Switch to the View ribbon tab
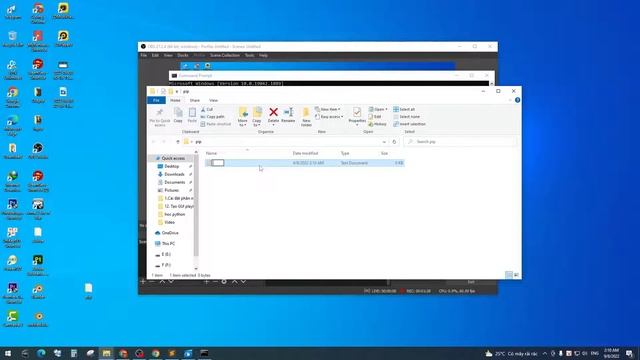The width and height of the screenshot is (640, 360). (213, 100)
